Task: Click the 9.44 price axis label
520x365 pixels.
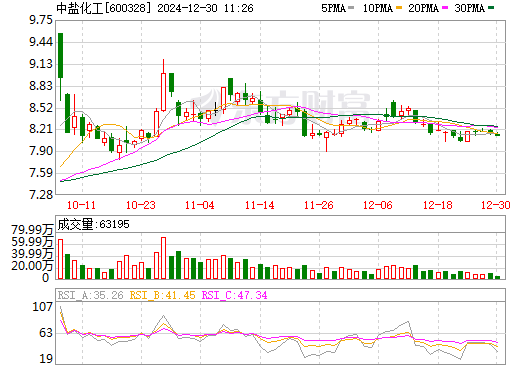Action: (41, 42)
